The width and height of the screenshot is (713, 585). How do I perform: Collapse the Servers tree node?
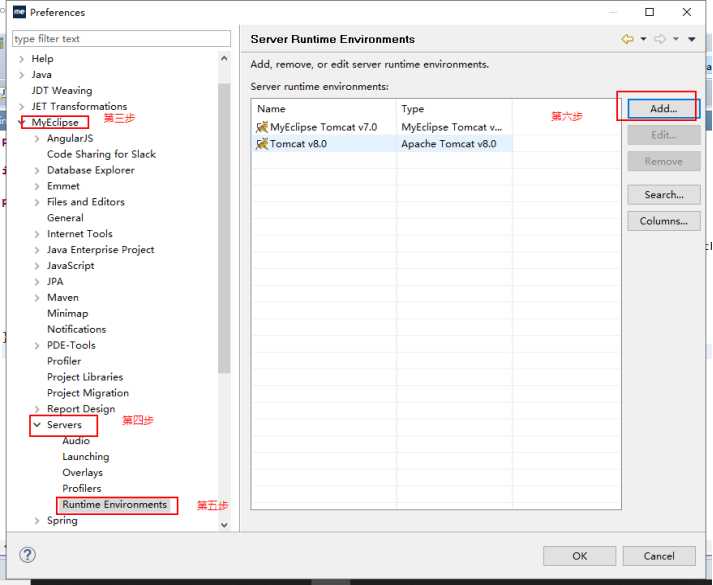click(37, 425)
